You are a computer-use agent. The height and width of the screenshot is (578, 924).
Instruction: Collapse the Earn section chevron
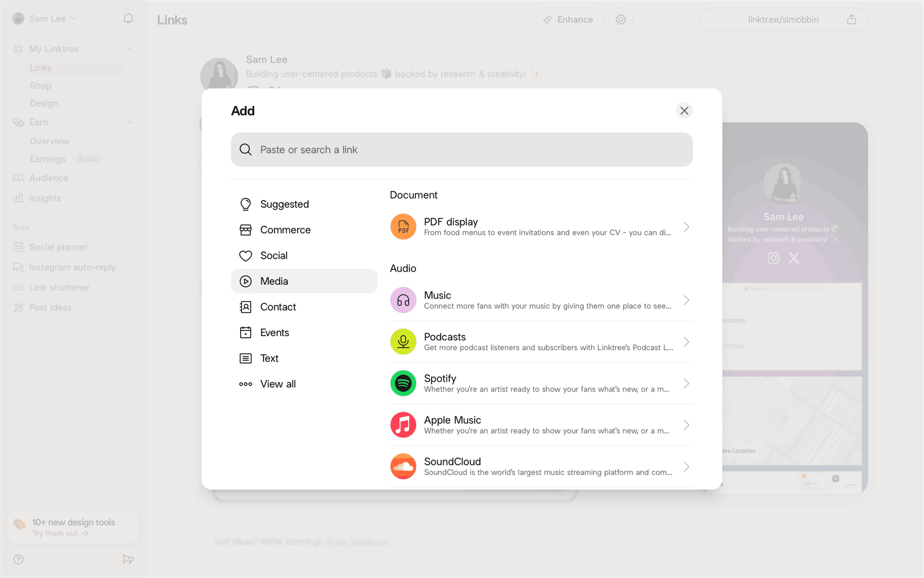129,122
